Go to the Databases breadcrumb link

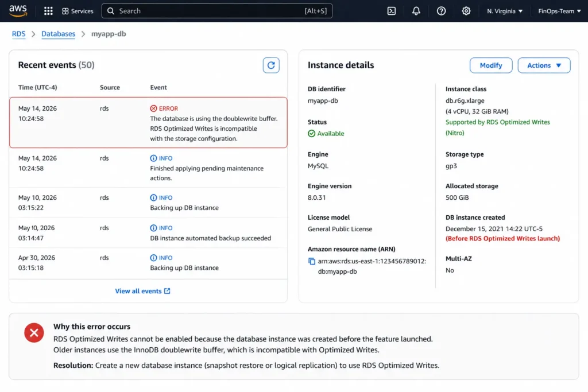58,34
